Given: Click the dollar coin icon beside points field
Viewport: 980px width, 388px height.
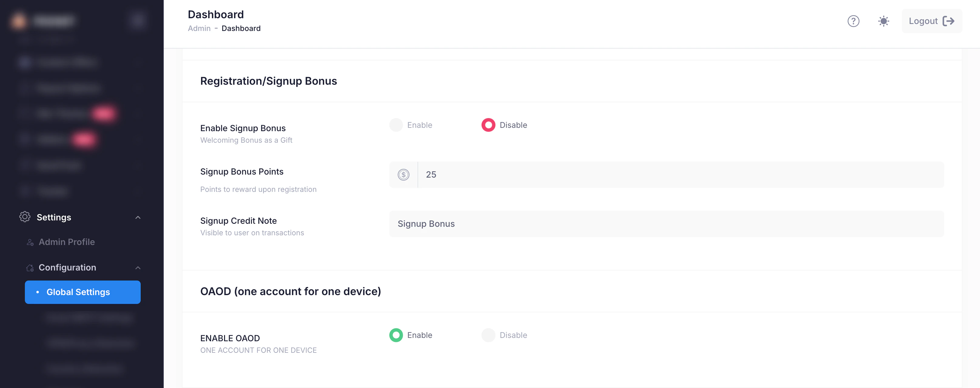Looking at the screenshot, I should 403,175.
